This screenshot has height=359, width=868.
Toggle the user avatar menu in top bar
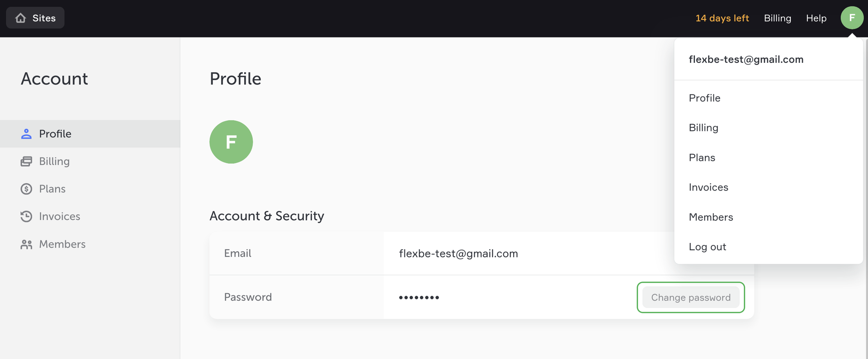pyautogui.click(x=852, y=18)
